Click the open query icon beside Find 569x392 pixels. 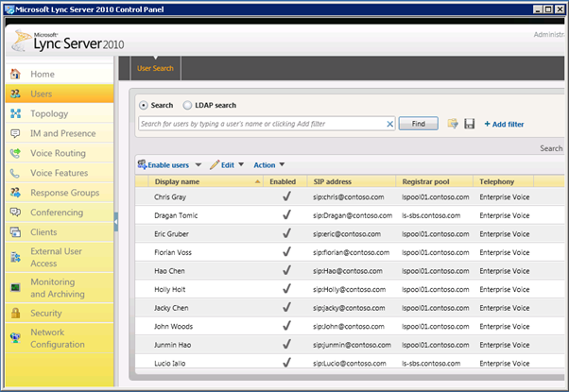(453, 124)
